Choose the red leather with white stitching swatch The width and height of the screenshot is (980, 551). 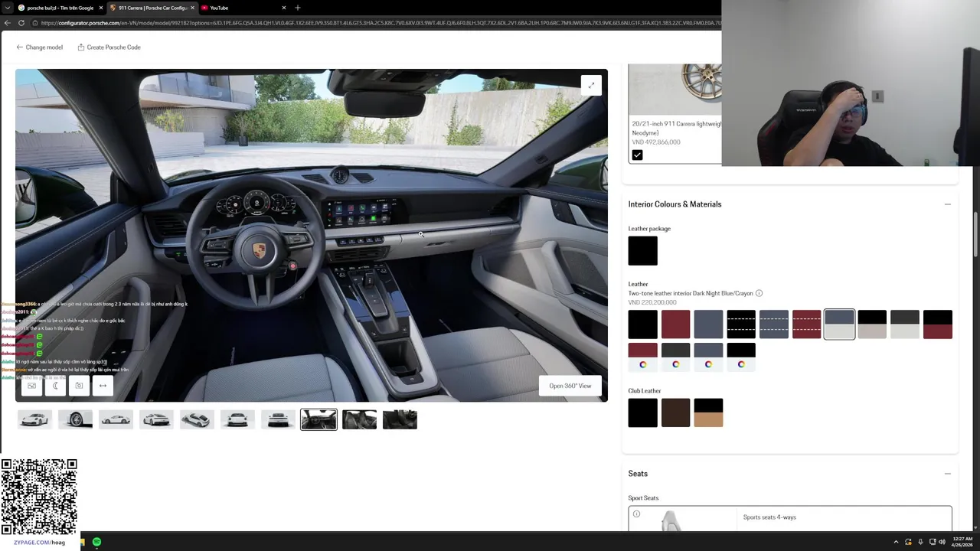(806, 324)
